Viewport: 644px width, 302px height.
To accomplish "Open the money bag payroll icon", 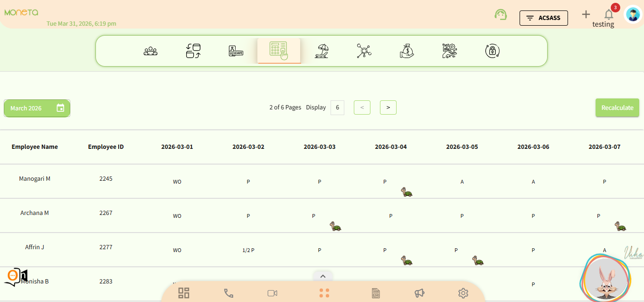I will pos(407,51).
